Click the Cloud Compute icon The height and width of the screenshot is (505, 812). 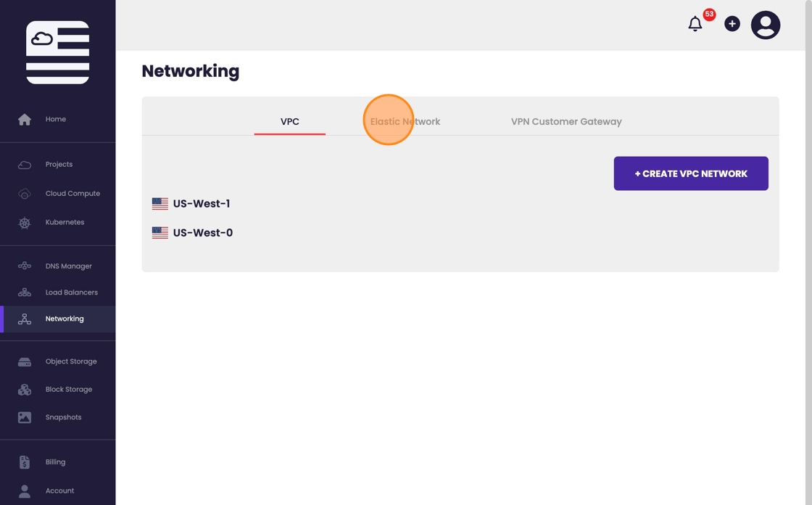[25, 194]
